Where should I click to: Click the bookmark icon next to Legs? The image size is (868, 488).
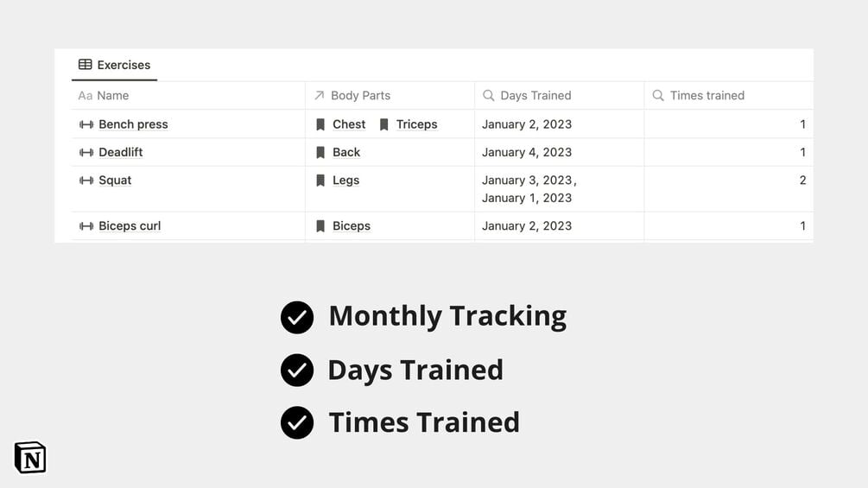(320, 181)
